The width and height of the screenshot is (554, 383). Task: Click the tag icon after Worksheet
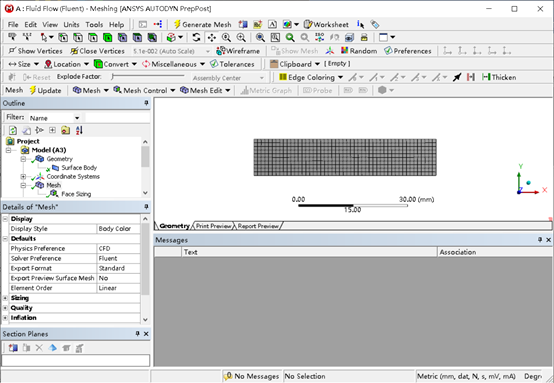[x=375, y=24]
